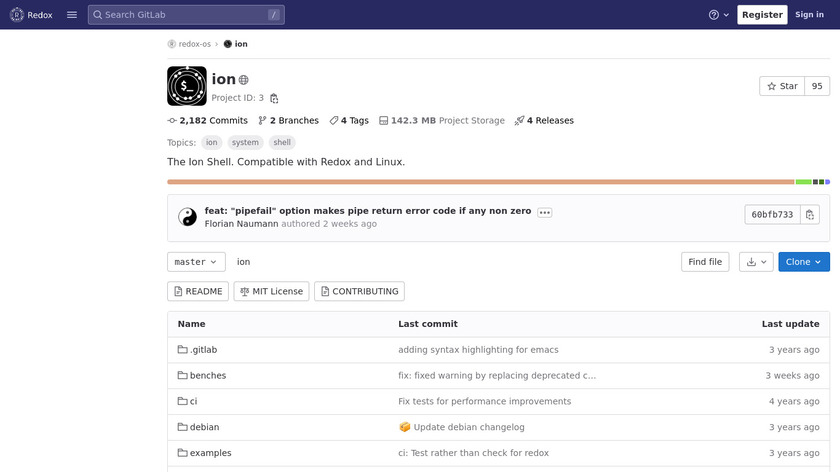
Task: Open the Help menu dropdown
Action: 719,15
